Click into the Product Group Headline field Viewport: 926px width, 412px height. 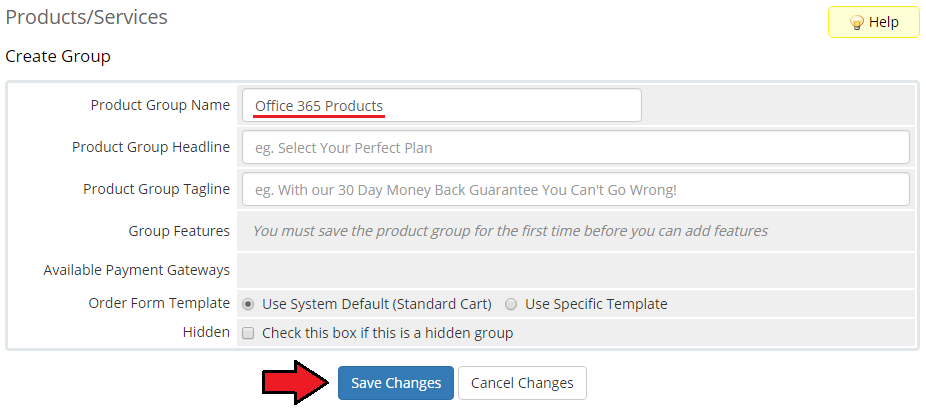575,147
